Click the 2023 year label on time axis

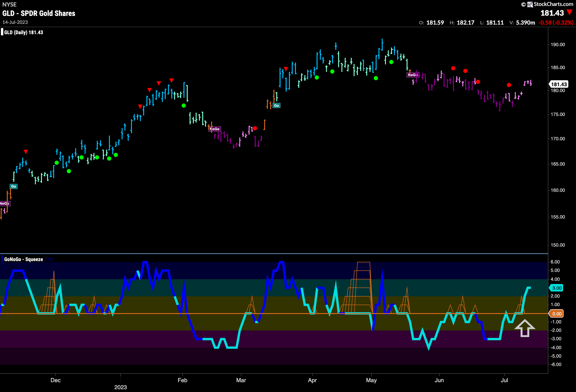[x=120, y=387]
